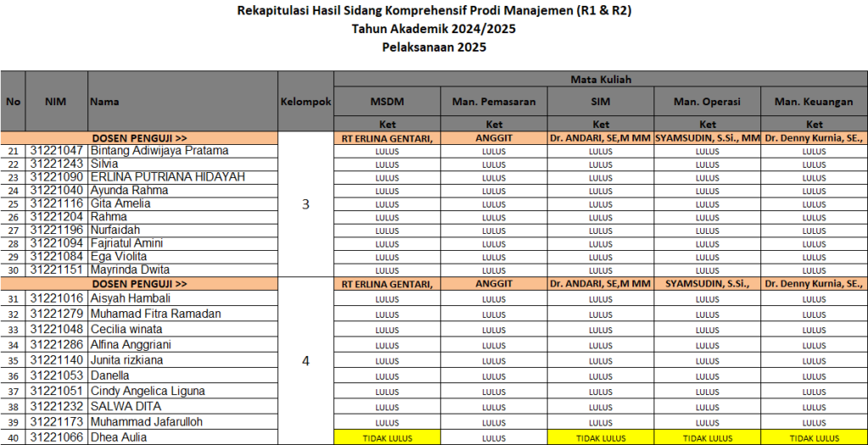
Task: Select Silvia's MSDM 'LULUS' cell
Action: [387, 164]
